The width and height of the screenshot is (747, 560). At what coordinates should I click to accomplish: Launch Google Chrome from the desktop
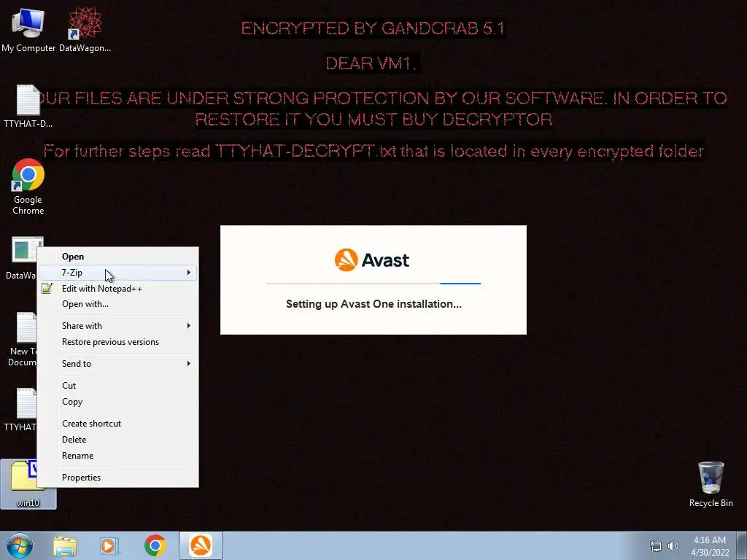click(x=28, y=187)
